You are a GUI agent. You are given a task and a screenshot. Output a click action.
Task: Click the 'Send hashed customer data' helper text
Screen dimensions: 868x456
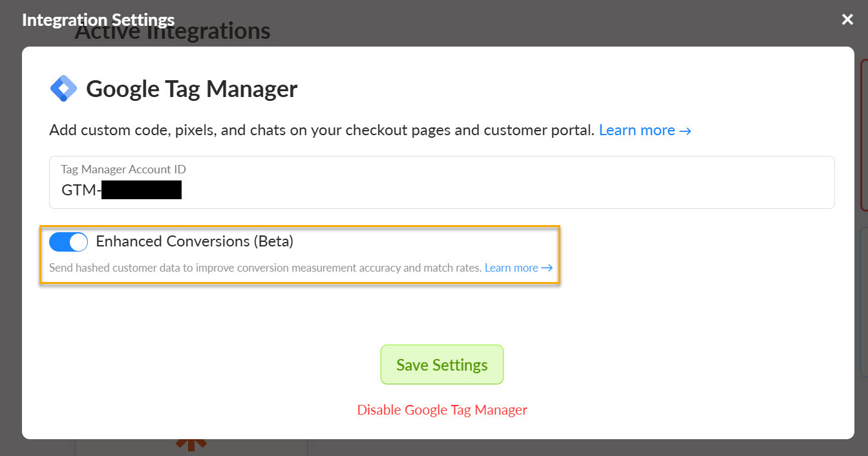pyautogui.click(x=265, y=268)
